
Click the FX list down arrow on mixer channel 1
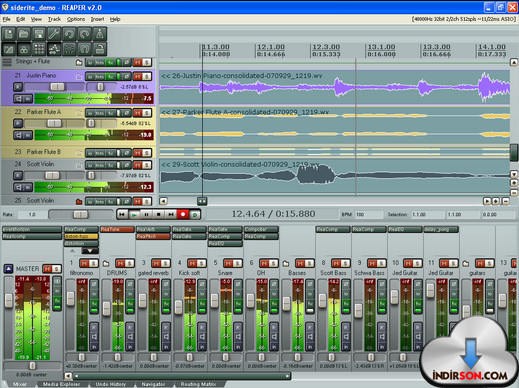click(90, 251)
